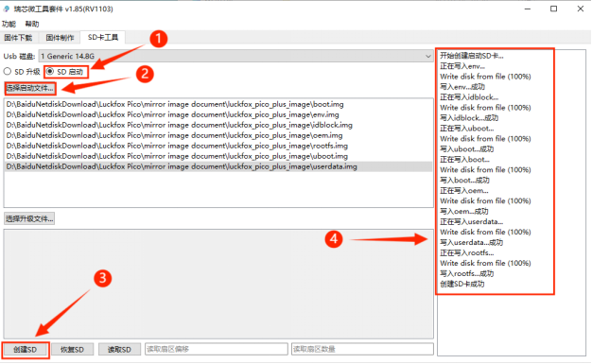Screen dimensions: 592x364
Task: Click the app icon in the title bar
Action: (x=7, y=9)
